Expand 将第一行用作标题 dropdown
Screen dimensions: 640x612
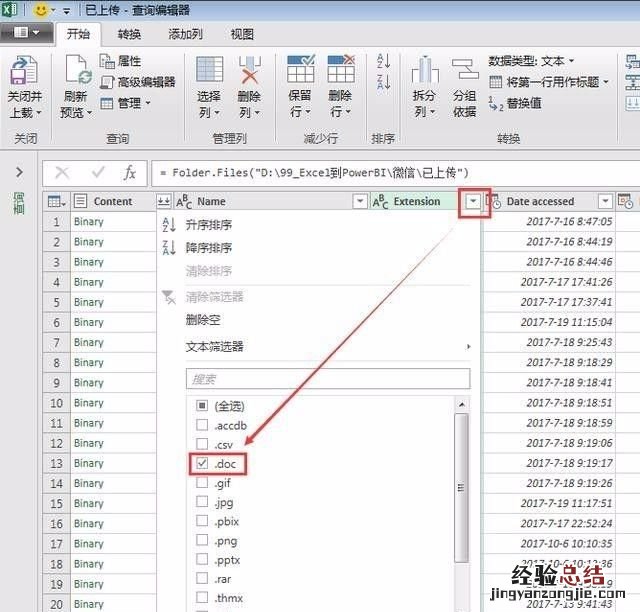click(x=607, y=82)
